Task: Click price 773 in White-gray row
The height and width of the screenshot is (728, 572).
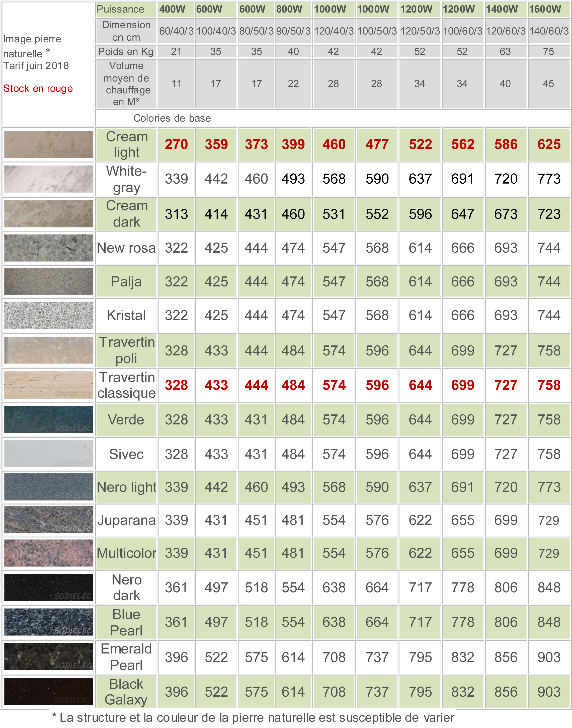Action: [549, 179]
